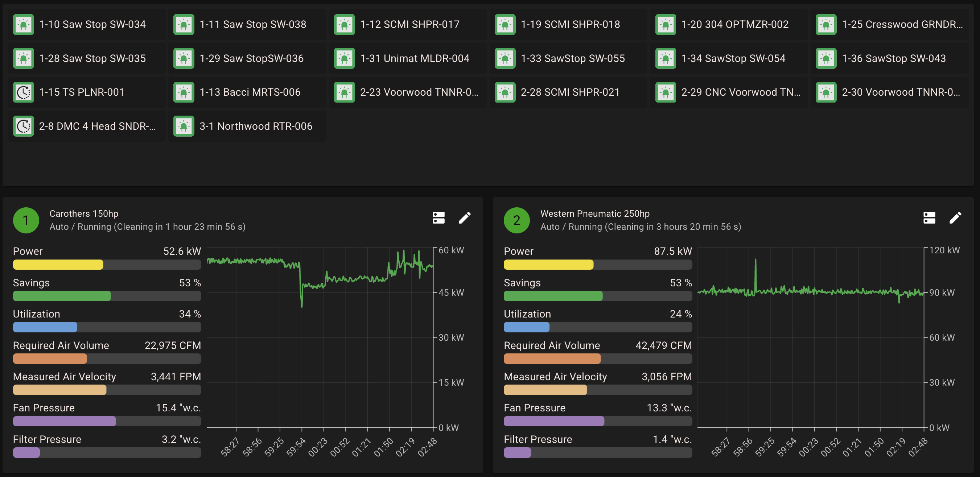Click the clock icon for 1-15 TS PLNR-001

click(23, 92)
